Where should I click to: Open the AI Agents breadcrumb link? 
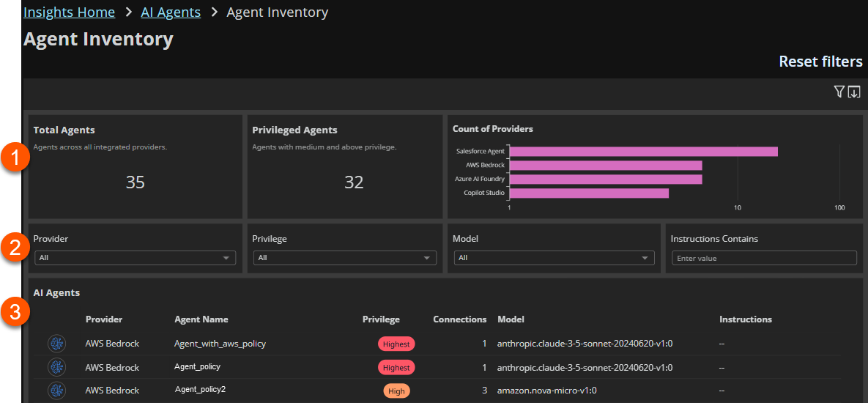(171, 12)
